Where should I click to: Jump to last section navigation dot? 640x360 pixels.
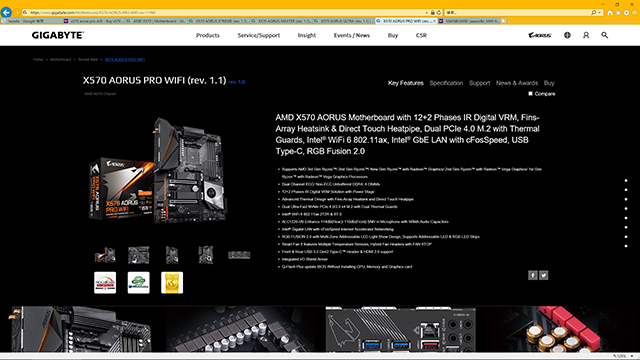pos(626,246)
